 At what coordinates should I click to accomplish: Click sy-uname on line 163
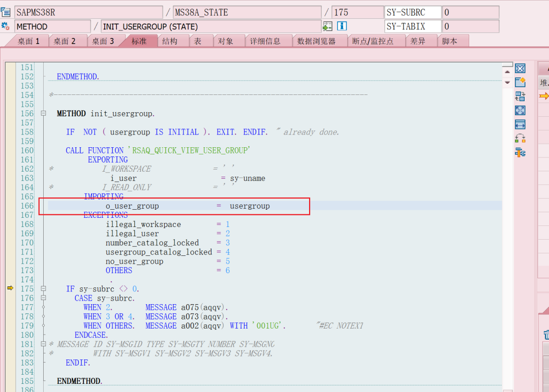point(248,178)
